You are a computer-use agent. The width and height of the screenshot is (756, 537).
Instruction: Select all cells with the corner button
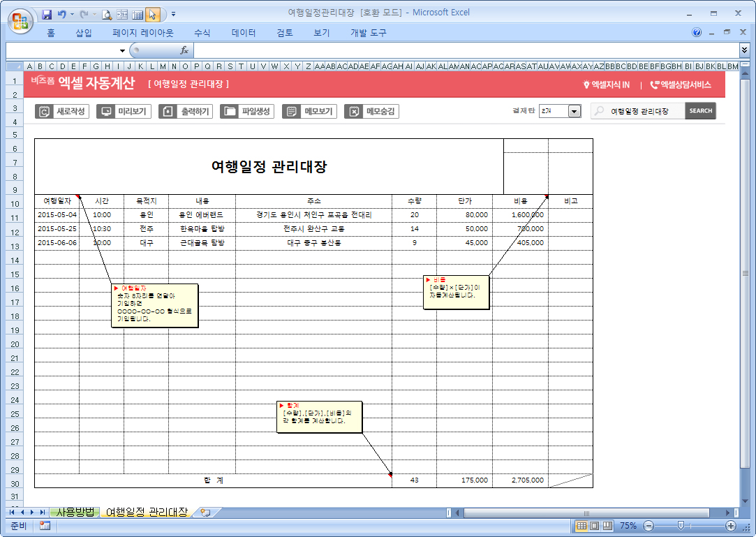pos(15,66)
